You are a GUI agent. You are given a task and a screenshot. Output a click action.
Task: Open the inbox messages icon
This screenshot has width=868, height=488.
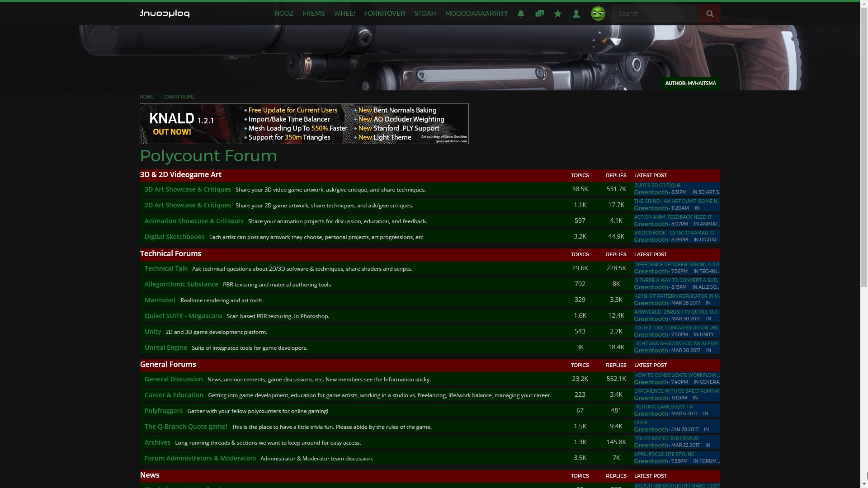click(539, 14)
